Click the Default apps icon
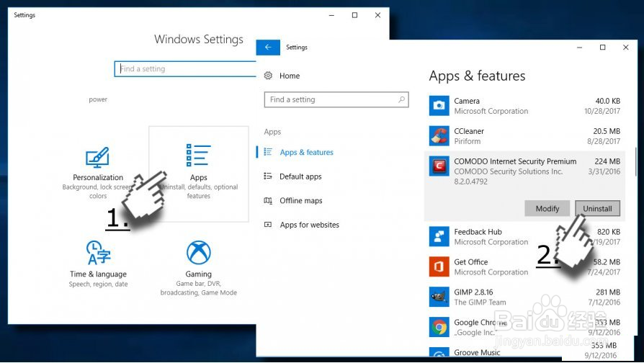 (x=268, y=176)
